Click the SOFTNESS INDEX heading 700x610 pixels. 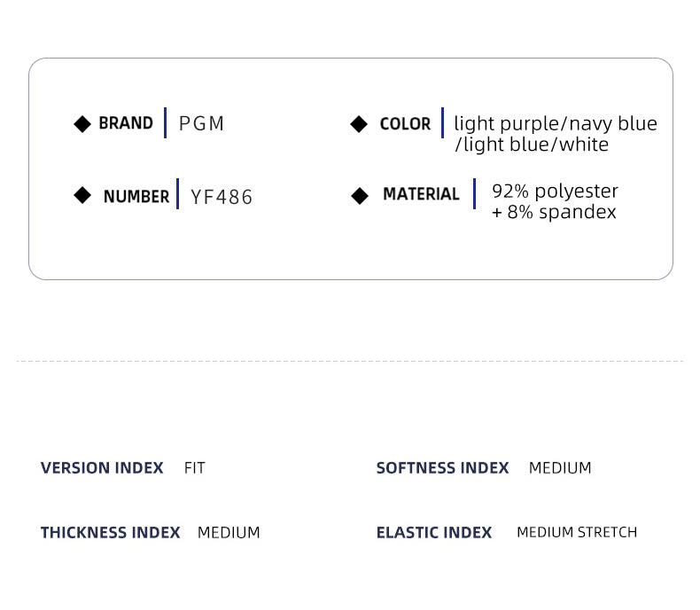point(442,468)
